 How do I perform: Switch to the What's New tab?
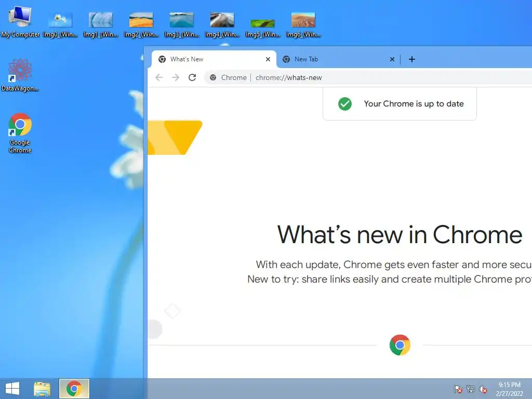(x=214, y=59)
